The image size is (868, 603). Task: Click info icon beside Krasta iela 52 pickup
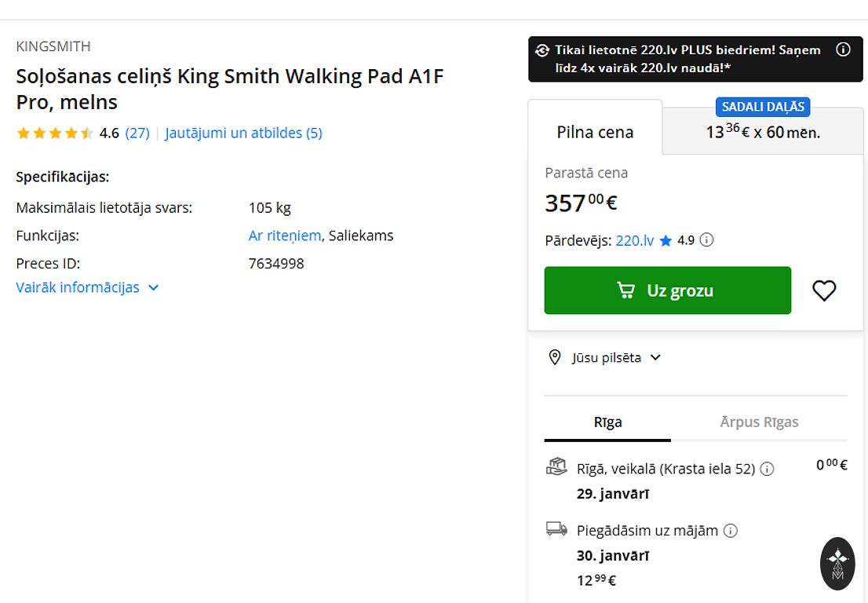pos(767,469)
